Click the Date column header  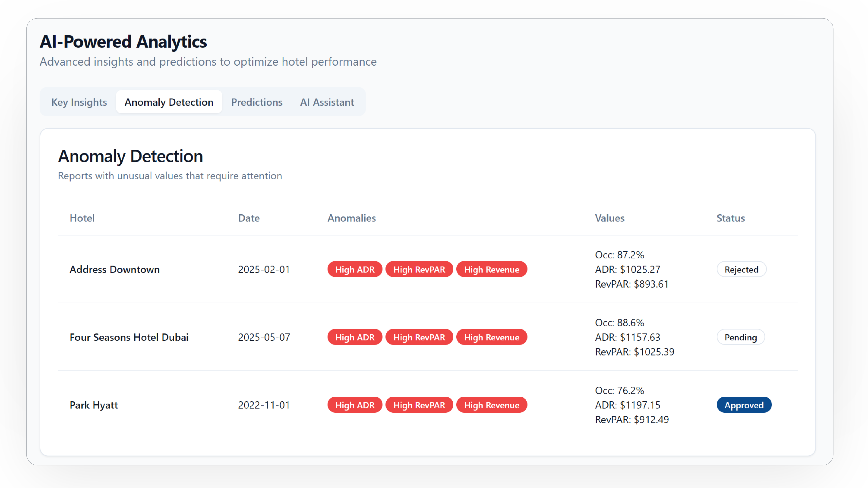click(x=249, y=218)
